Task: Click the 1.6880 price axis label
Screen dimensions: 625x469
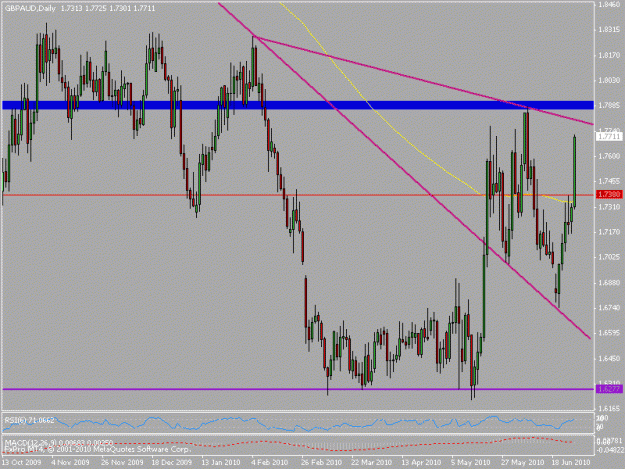Action: point(609,283)
